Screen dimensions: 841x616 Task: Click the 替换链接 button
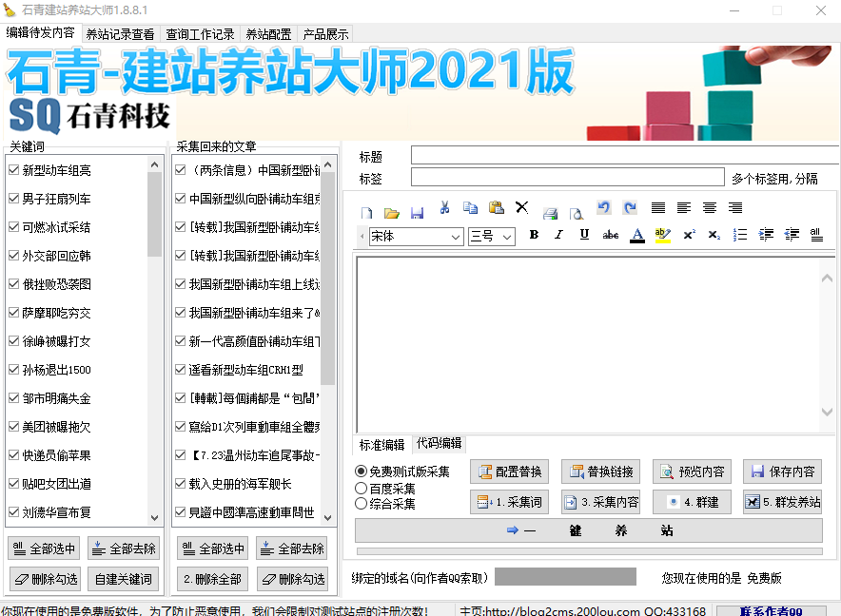(x=600, y=472)
